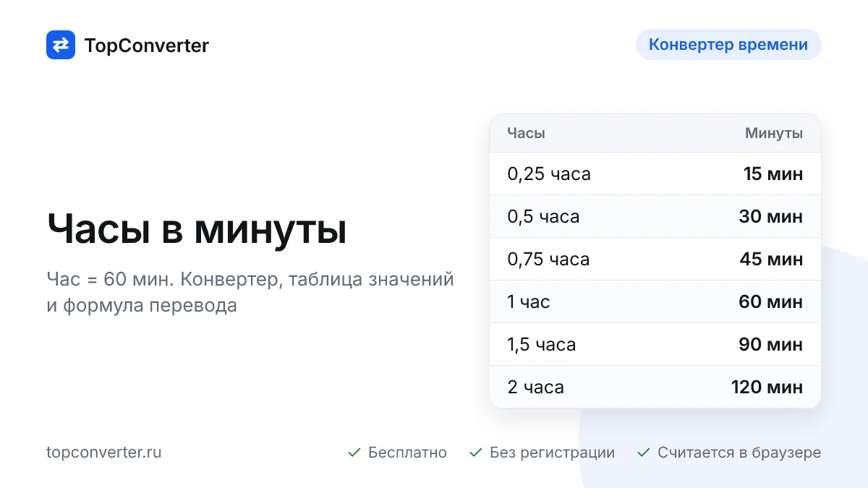
Task: Click the Считается в браузере label
Action: (x=739, y=453)
